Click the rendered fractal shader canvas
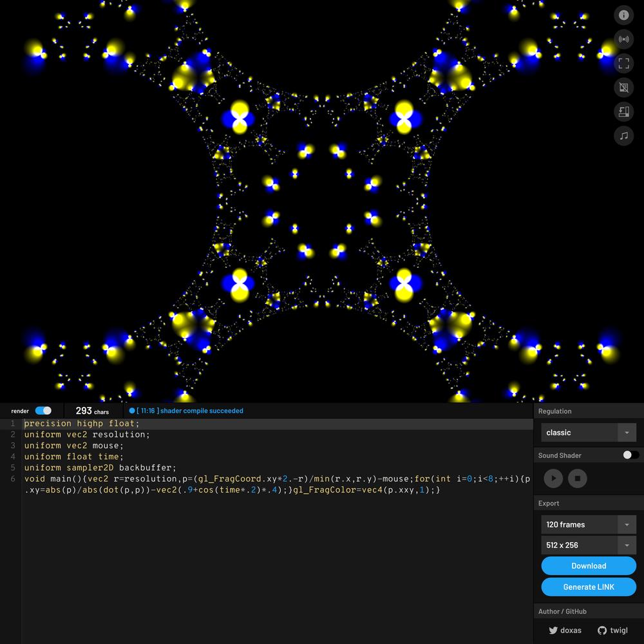The image size is (644, 644). (x=322, y=201)
